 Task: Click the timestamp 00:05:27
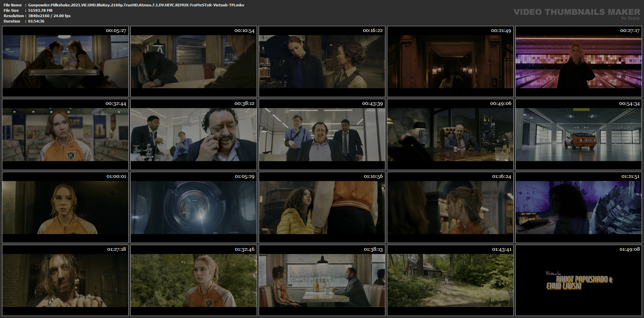pos(116,31)
